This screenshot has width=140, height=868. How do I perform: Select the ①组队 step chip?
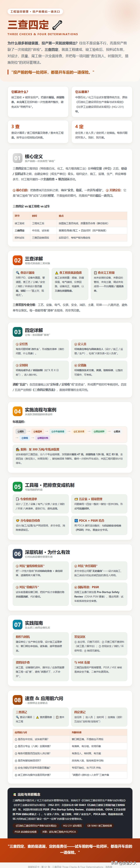21,431
